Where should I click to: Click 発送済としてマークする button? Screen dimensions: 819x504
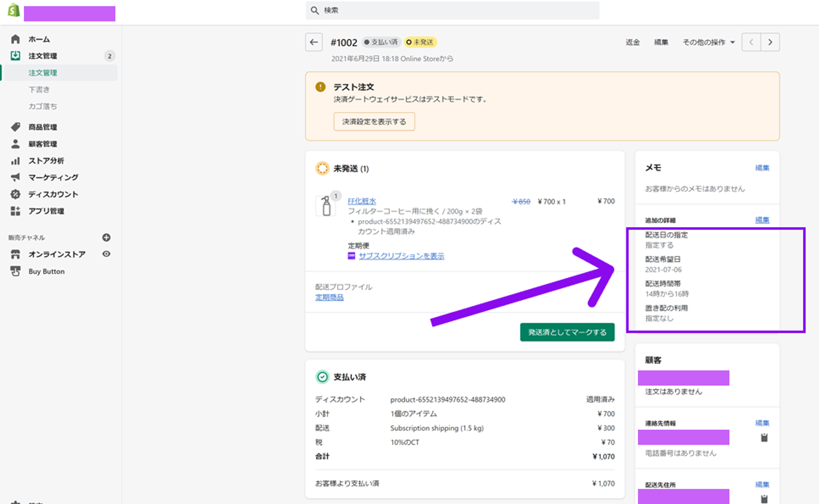click(x=567, y=332)
